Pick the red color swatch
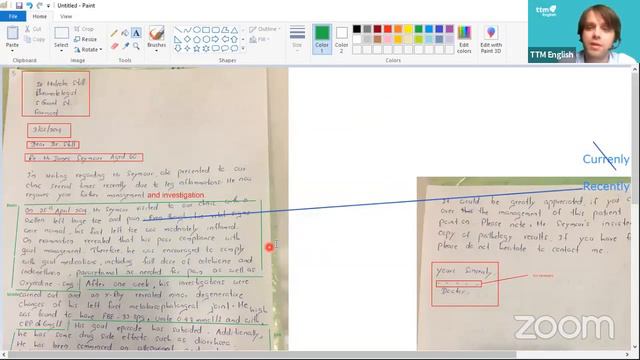This screenshot has height=360, width=640. coord(388,29)
